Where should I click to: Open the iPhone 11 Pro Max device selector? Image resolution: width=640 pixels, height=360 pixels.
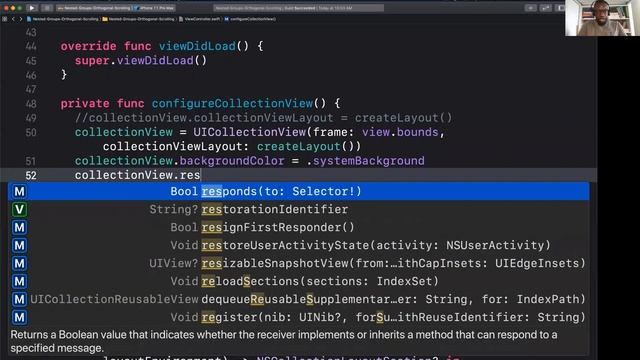point(156,8)
